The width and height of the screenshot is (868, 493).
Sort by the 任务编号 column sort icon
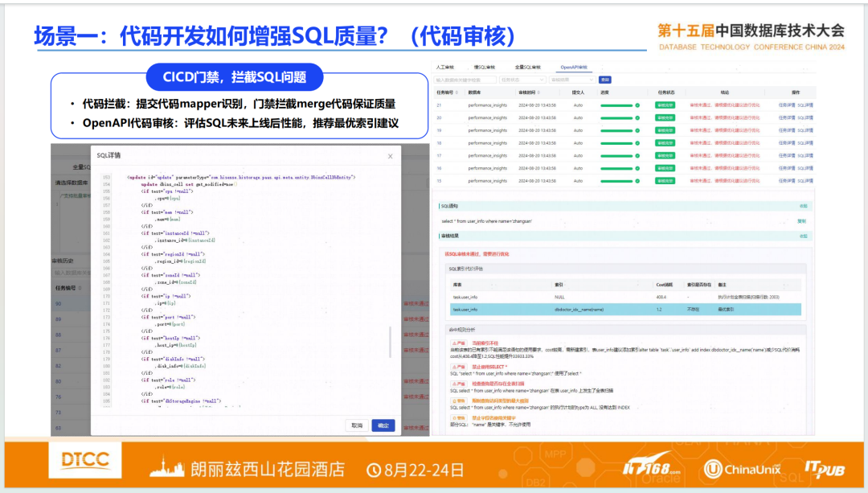point(457,92)
